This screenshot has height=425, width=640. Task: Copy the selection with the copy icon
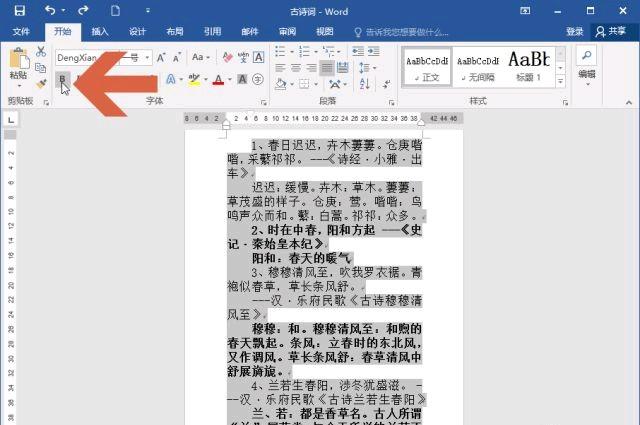pyautogui.click(x=40, y=68)
